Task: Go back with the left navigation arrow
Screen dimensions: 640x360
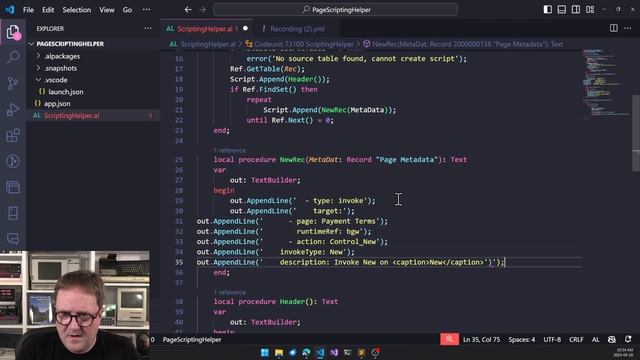Action: (x=188, y=9)
